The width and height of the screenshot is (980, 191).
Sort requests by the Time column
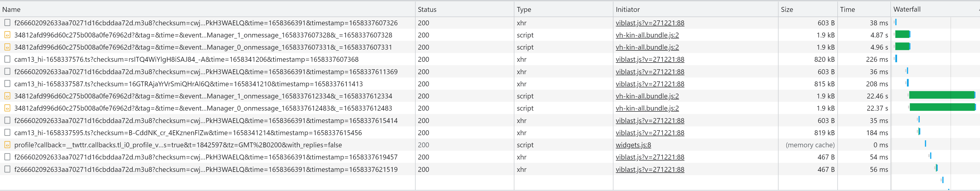847,10
